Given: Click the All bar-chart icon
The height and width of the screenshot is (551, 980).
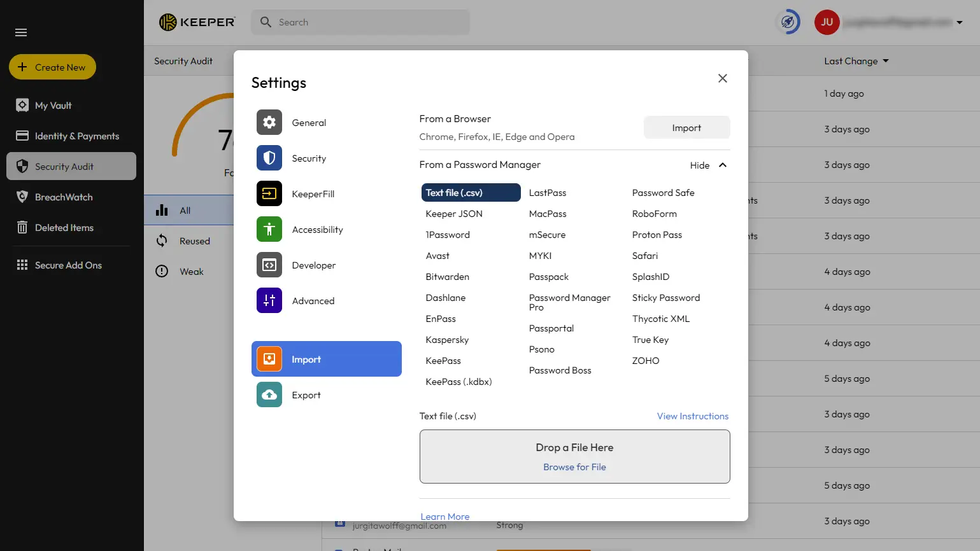Looking at the screenshot, I should click(x=162, y=211).
